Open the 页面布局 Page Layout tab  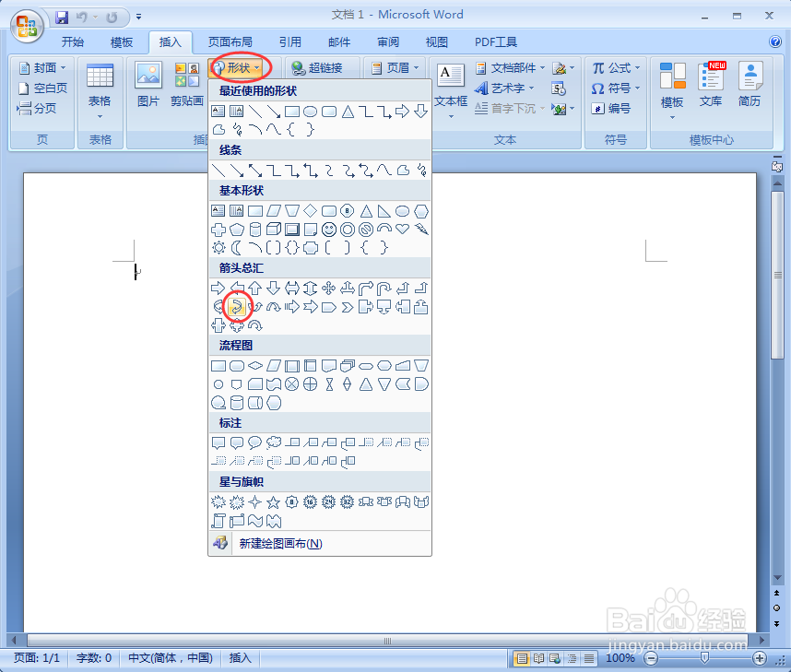pos(230,41)
